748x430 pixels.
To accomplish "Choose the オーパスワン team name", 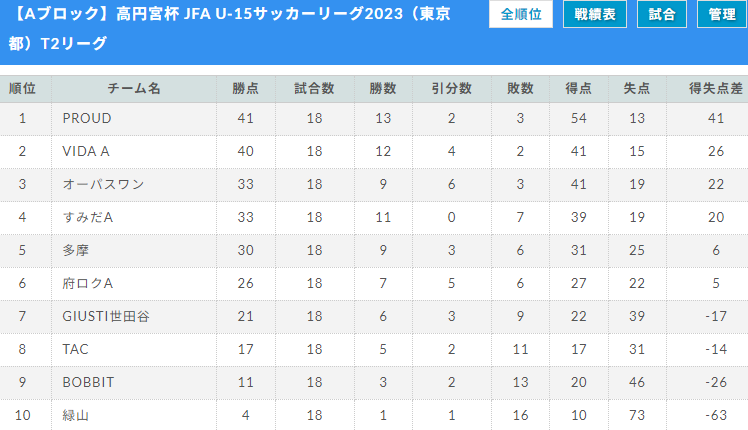I will pyautogui.click(x=103, y=184).
